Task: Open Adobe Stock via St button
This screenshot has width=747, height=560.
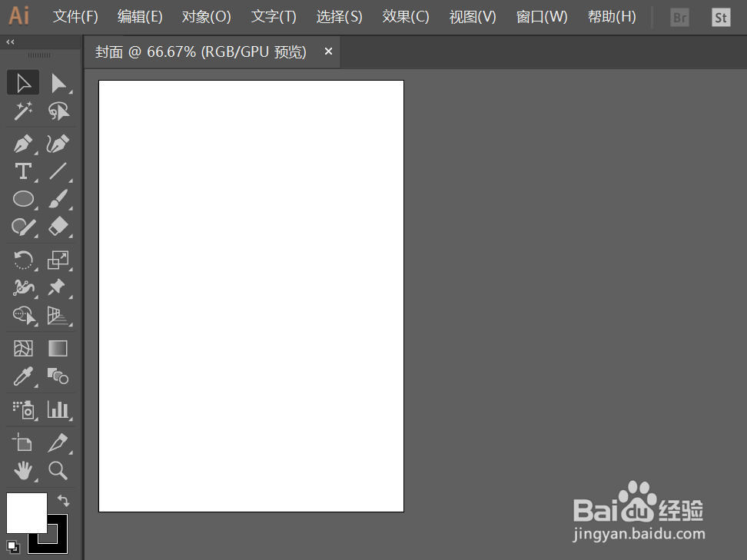Action: (x=721, y=18)
